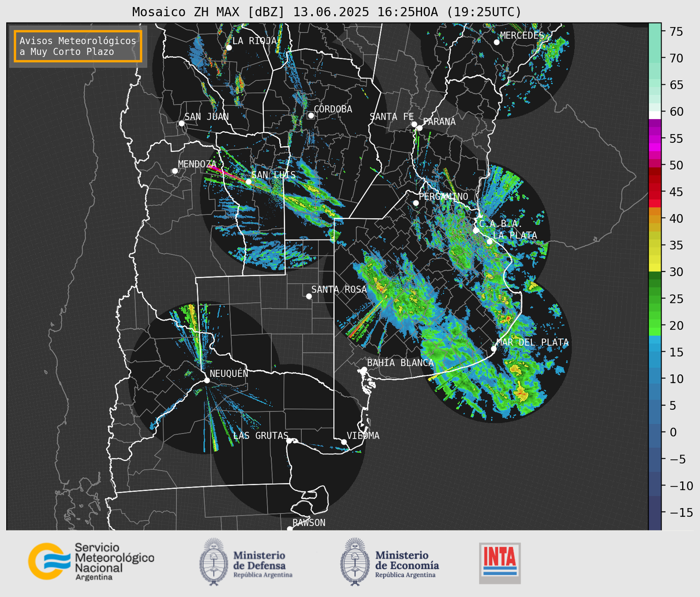Click the green 25 dBZ band on color scale
700x597 pixels.
(655, 299)
